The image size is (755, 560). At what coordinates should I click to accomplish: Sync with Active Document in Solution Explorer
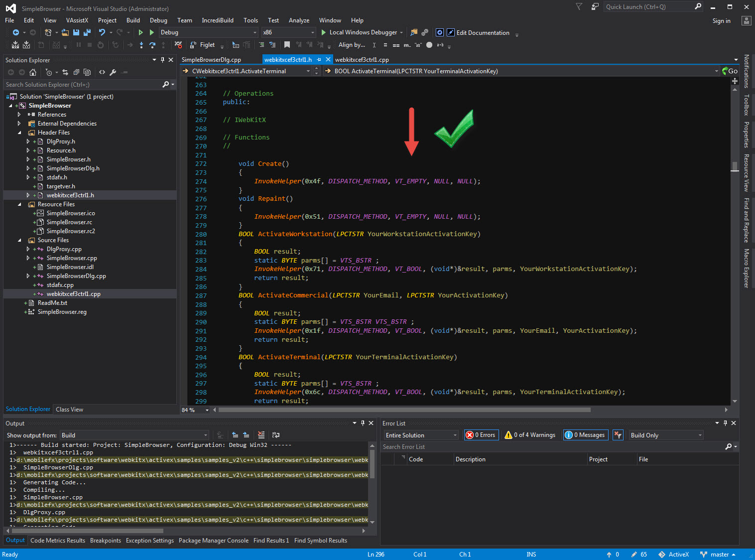pyautogui.click(x=65, y=72)
